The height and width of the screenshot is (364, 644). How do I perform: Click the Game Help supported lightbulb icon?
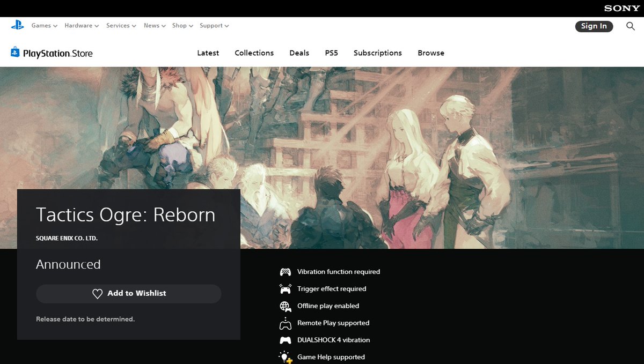tap(286, 358)
